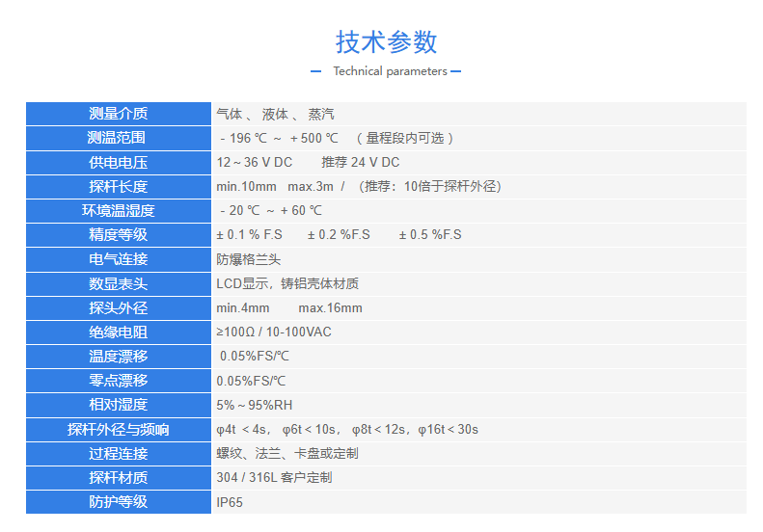Image resolution: width=763 pixels, height=532 pixels.
Task: Click the 技术参数 heading title
Action: click(386, 41)
